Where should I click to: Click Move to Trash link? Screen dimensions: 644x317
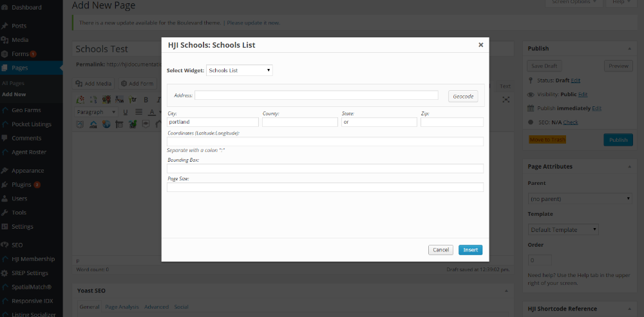pyautogui.click(x=547, y=140)
